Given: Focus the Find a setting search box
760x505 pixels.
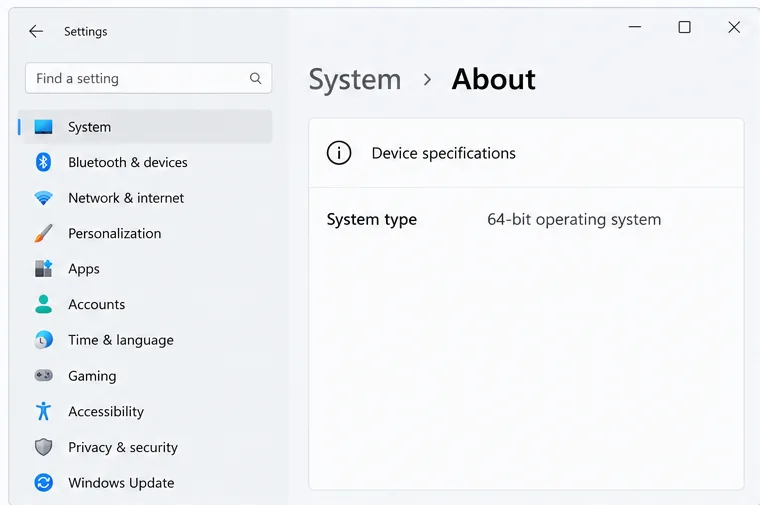Looking at the screenshot, I should click(x=148, y=78).
